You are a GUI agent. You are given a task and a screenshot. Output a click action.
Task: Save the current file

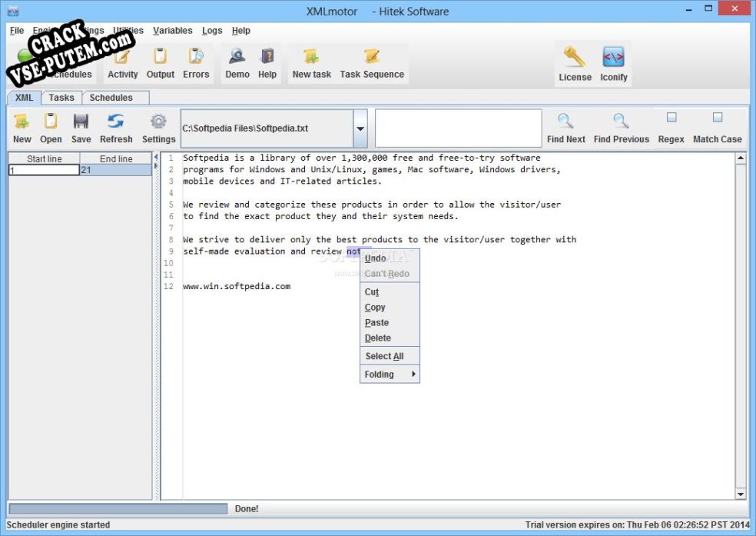[x=81, y=128]
